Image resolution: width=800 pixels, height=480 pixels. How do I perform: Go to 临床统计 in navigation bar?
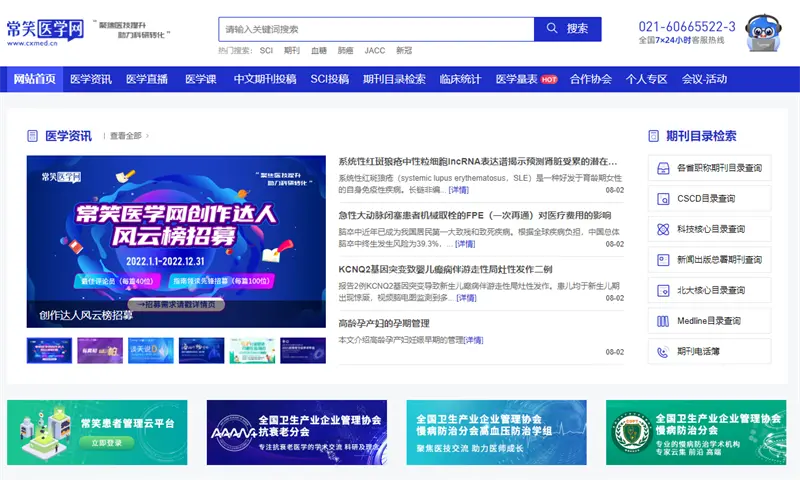coord(460,79)
